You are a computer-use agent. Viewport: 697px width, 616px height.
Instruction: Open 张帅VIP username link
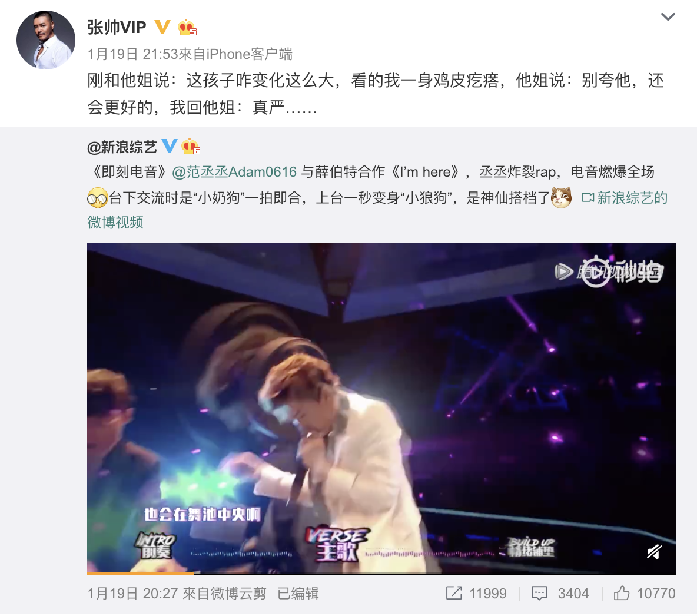coord(117,28)
